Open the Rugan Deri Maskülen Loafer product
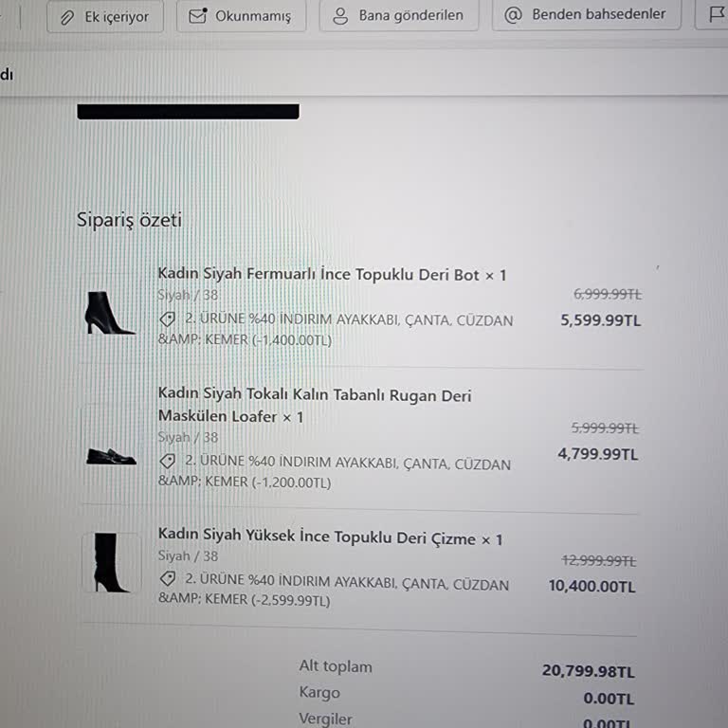The image size is (728, 728). click(315, 405)
